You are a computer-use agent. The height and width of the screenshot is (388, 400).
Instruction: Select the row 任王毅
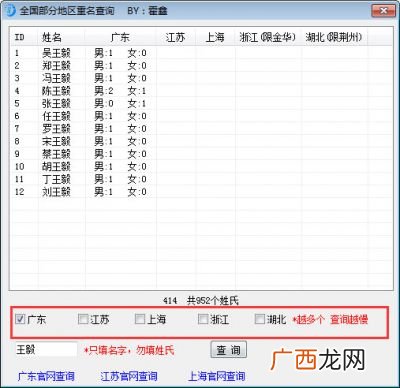tap(202, 116)
